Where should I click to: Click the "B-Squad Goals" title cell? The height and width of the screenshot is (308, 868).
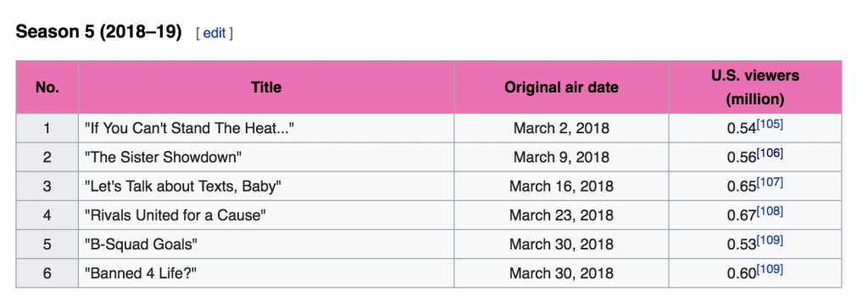pyautogui.click(x=266, y=244)
